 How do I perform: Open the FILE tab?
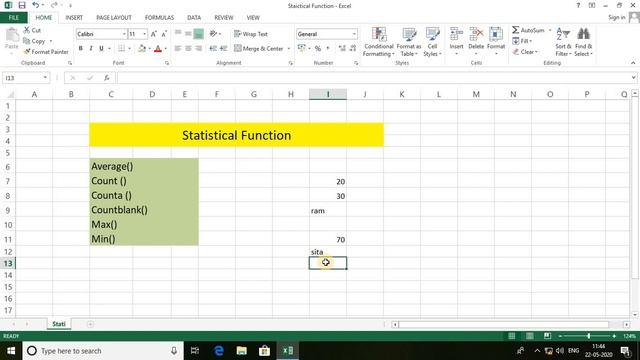tap(13, 18)
